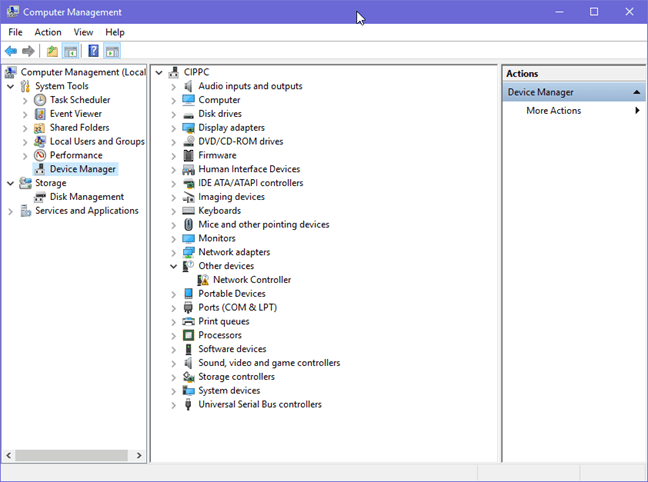Viewport: 648px width, 482px height.
Task: Click More Actions in Actions pane
Action: pyautogui.click(x=553, y=111)
